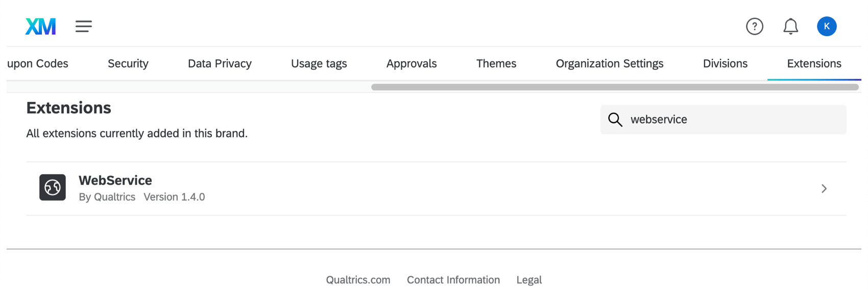The width and height of the screenshot is (868, 291).
Task: Switch to the Security tab
Action: (128, 64)
